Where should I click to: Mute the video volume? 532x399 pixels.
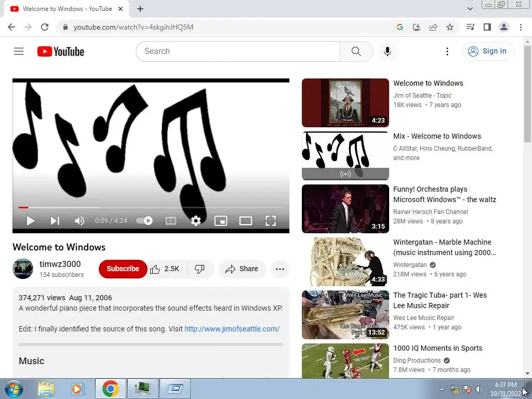79,221
